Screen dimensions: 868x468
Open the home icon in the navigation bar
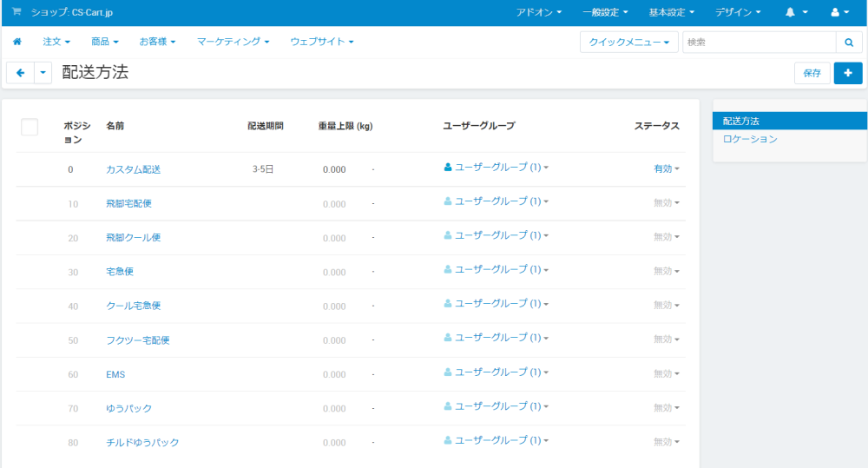(x=17, y=42)
